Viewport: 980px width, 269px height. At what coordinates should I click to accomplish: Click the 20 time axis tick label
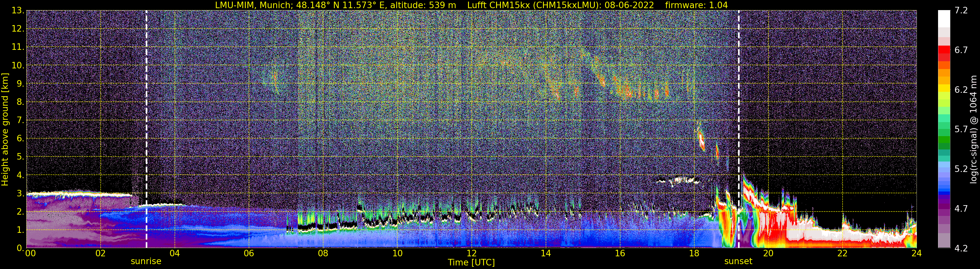(x=768, y=253)
